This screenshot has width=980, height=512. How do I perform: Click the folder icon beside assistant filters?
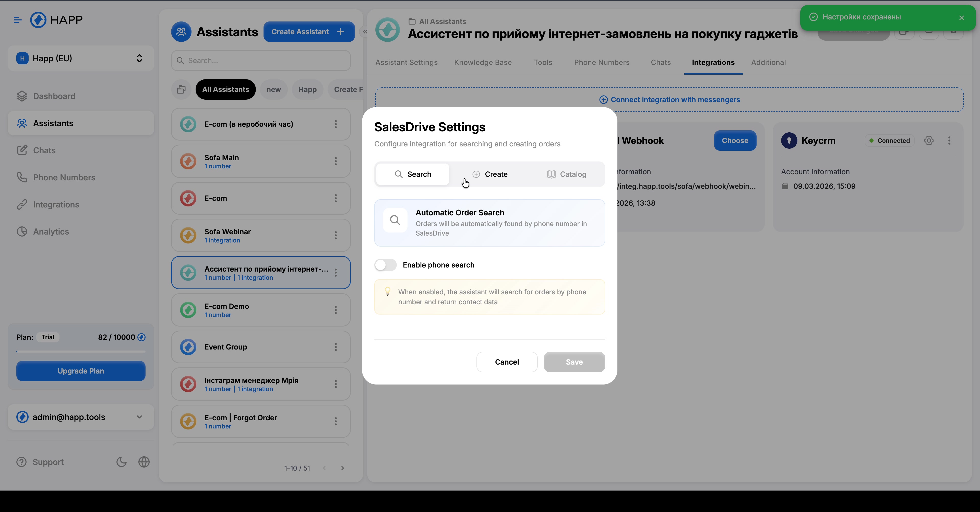click(x=181, y=89)
